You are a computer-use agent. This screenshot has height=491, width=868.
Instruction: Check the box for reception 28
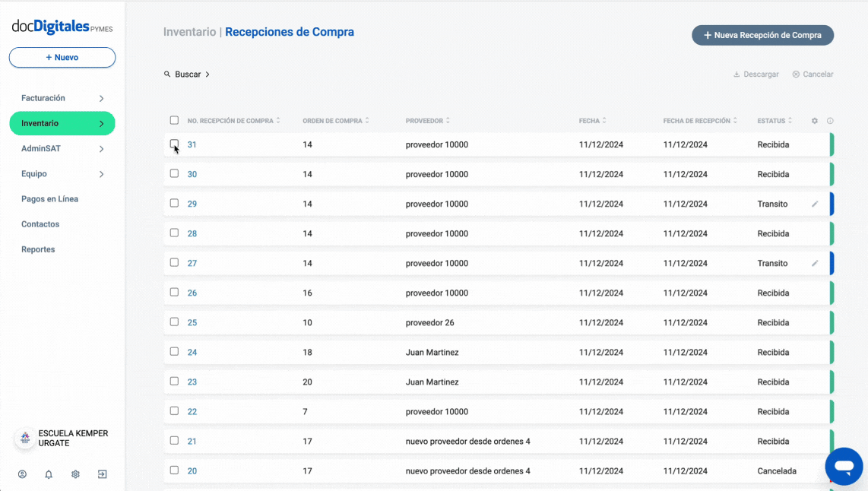point(174,233)
